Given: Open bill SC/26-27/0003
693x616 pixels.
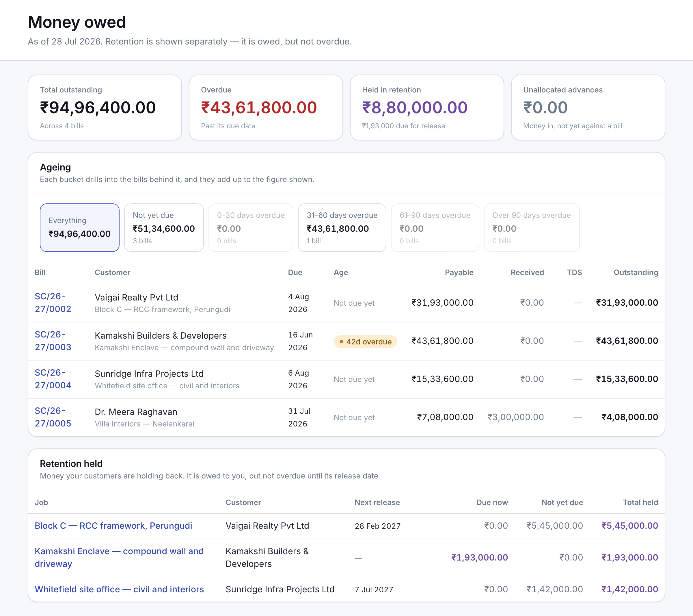Looking at the screenshot, I should pyautogui.click(x=53, y=341).
